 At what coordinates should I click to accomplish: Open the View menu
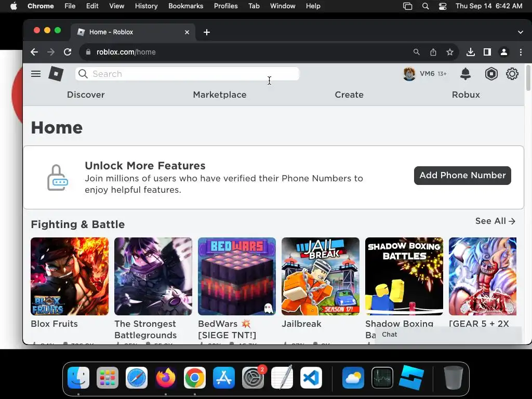[117, 6]
